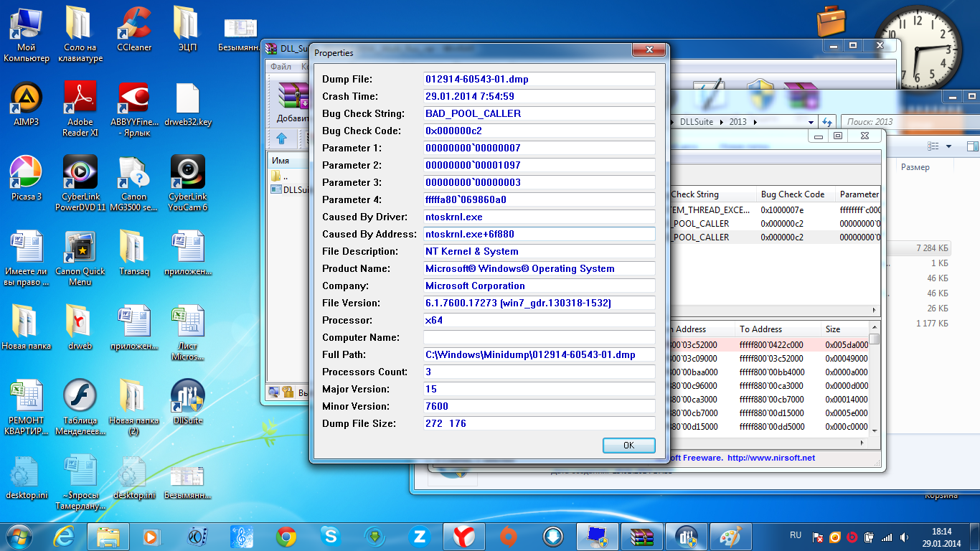Screen dimensions: 980x551
Task: Click the refresh button beside address bar
Action: tap(827, 122)
